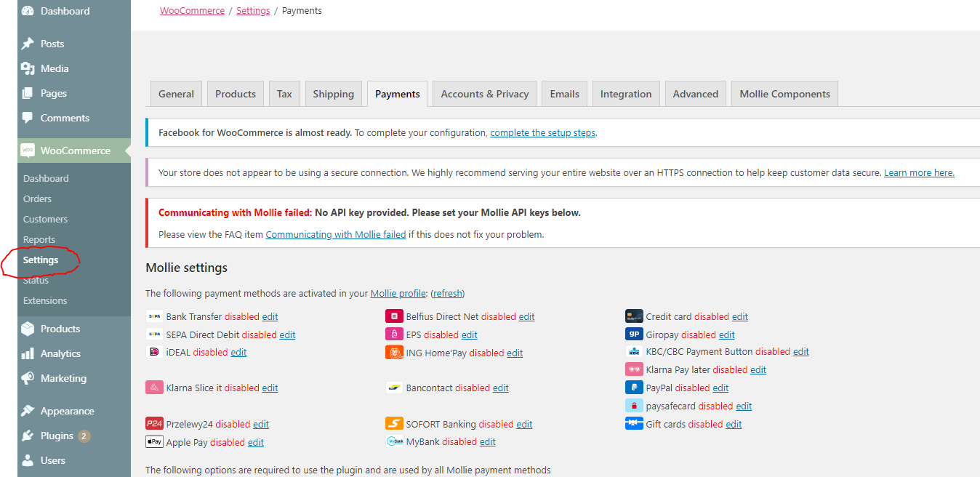This screenshot has width=980, height=477.
Task: Follow the 'complete the setup steps' link
Action: click(543, 133)
